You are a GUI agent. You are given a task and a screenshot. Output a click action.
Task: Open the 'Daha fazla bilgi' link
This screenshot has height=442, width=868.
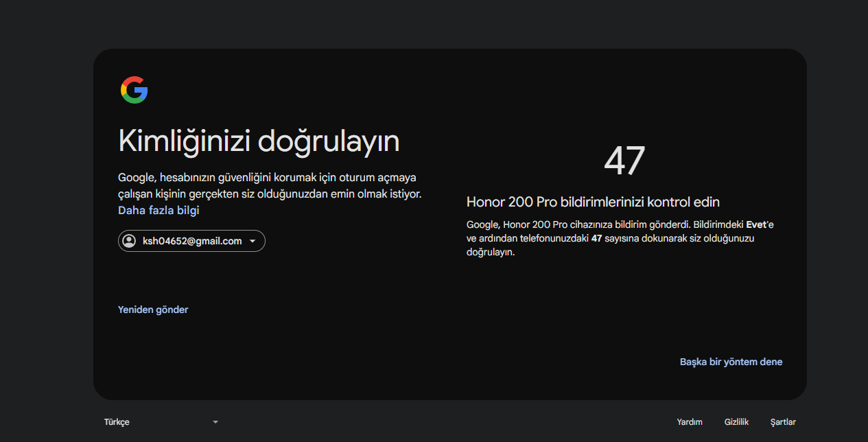[159, 210]
